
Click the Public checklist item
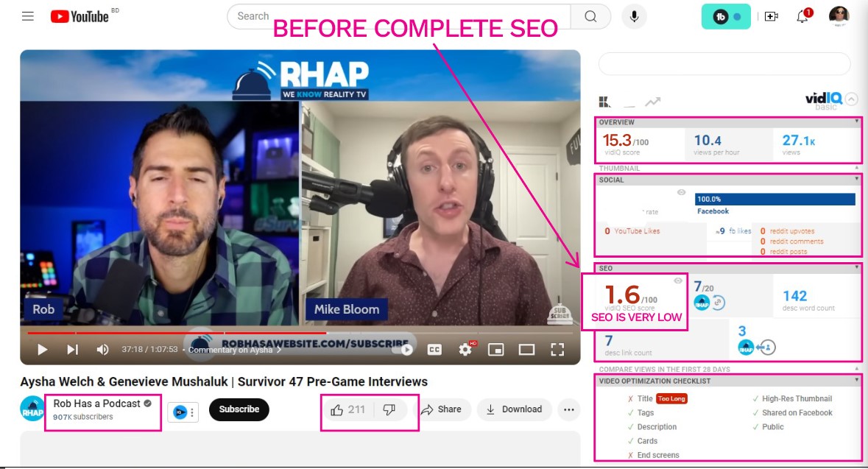[x=772, y=427]
